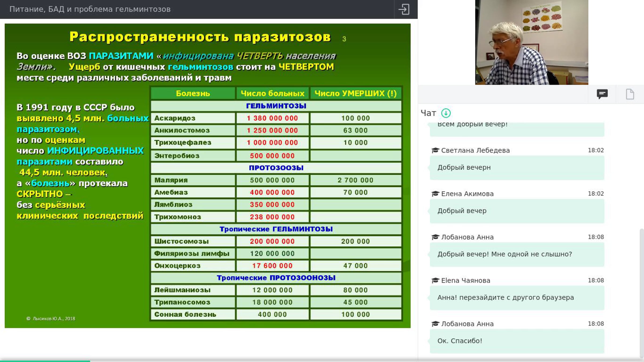
Task: Click the green scroll-down arrow beside Чат
Action: (446, 113)
